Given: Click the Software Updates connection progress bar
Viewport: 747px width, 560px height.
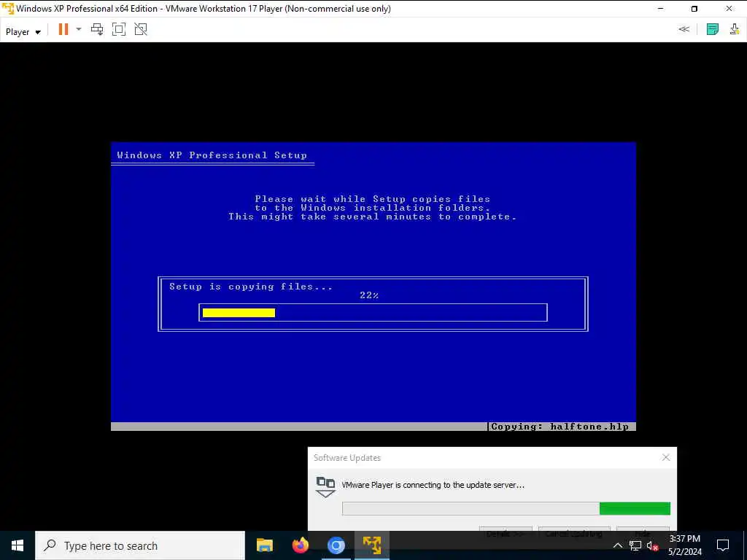Looking at the screenshot, I should pyautogui.click(x=506, y=508).
